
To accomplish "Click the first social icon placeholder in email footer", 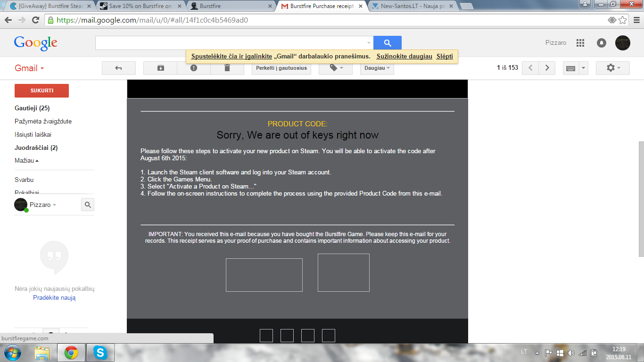I will point(266,336).
